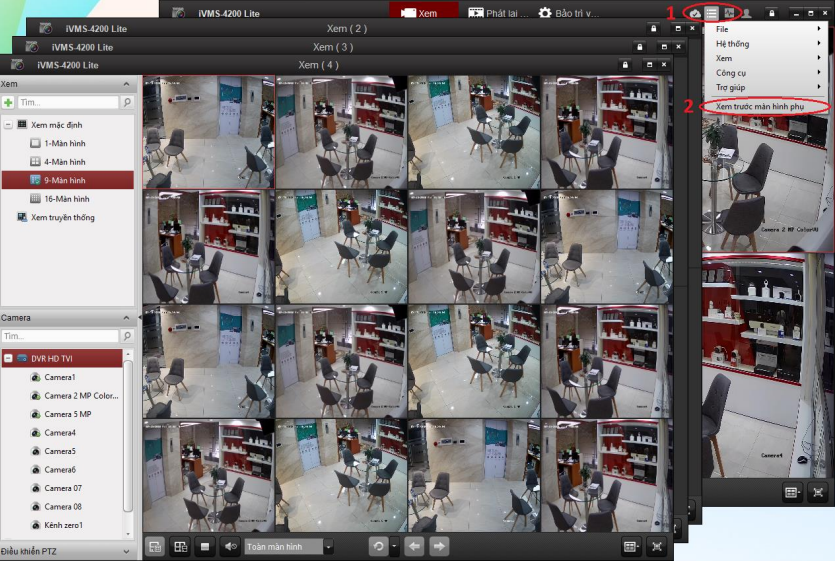Collapse the Xem panel chevron
Screen dimensions: 835x562
tap(126, 84)
